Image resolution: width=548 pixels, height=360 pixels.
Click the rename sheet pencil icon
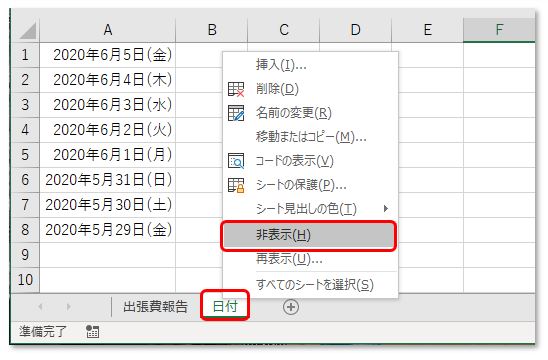pyautogui.click(x=236, y=113)
